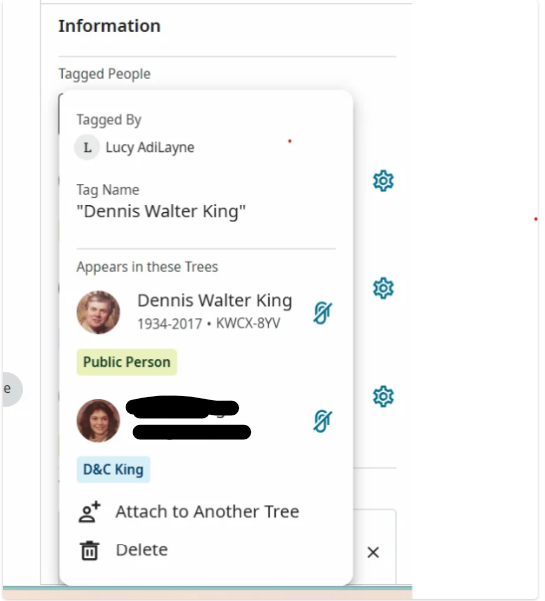Click the person ID KWCX-8YV
The image size is (545, 601).
click(248, 323)
